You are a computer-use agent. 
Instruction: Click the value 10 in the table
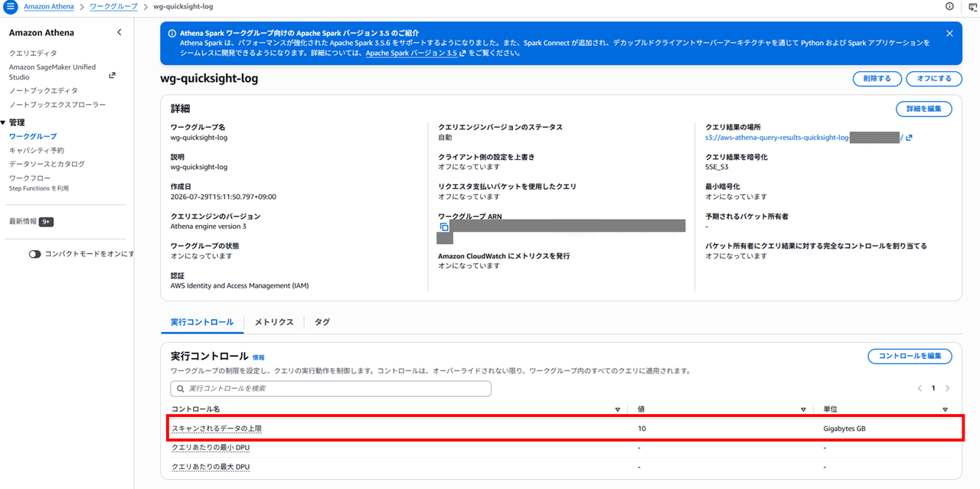(x=642, y=429)
